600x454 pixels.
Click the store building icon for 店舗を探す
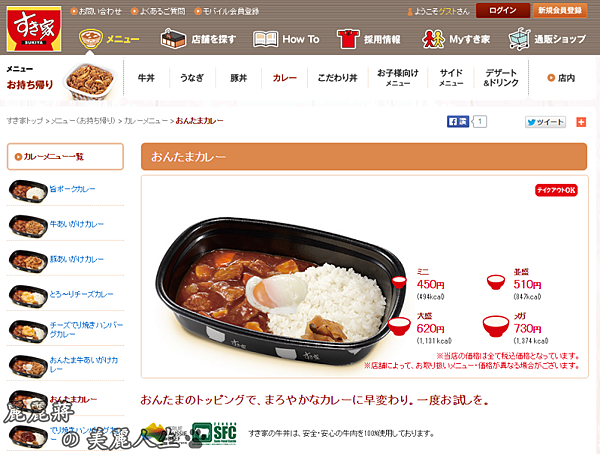pos(173,38)
